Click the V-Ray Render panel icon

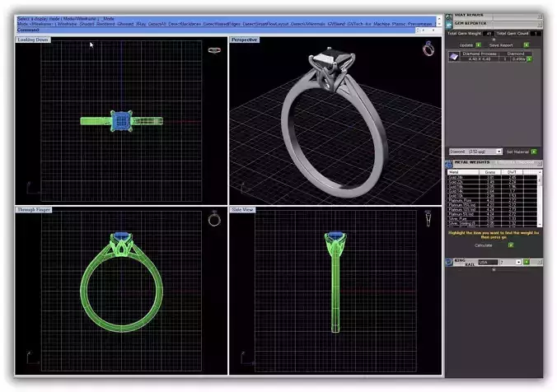449,16
